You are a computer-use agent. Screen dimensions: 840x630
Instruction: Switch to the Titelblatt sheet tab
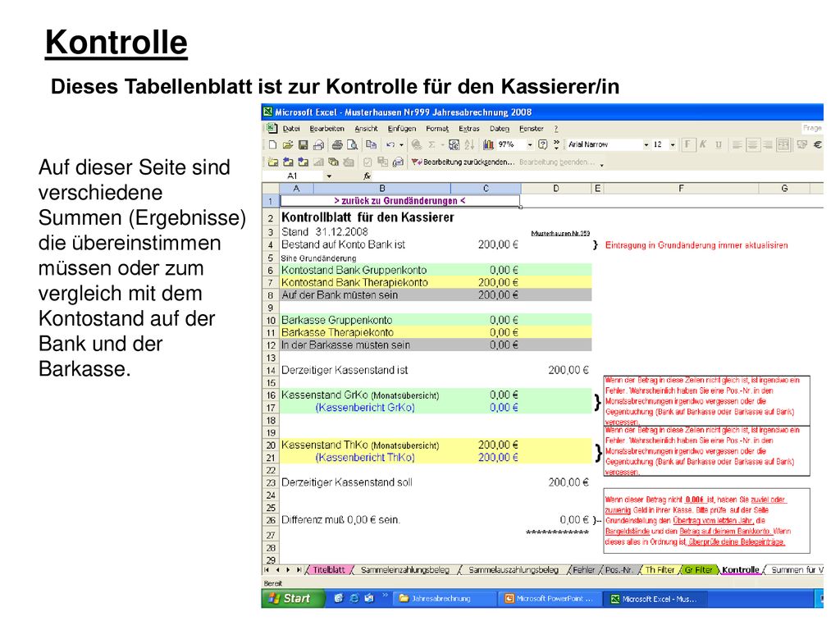[x=328, y=570]
